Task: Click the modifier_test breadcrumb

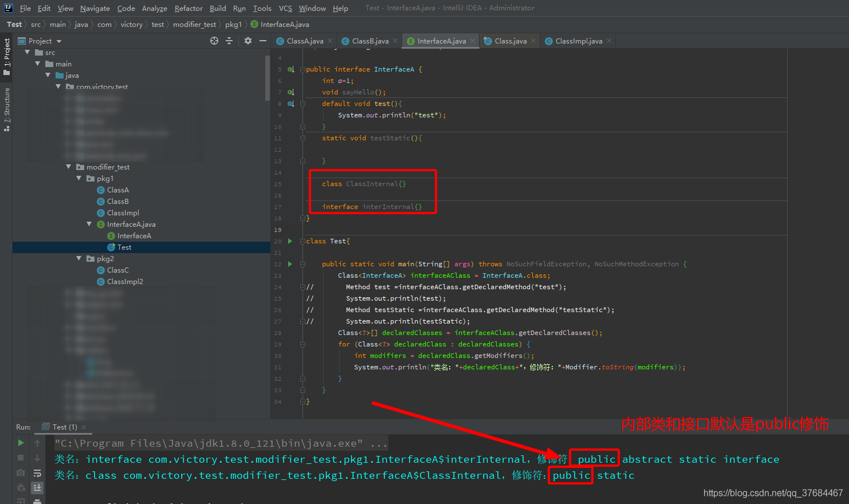Action: point(194,25)
